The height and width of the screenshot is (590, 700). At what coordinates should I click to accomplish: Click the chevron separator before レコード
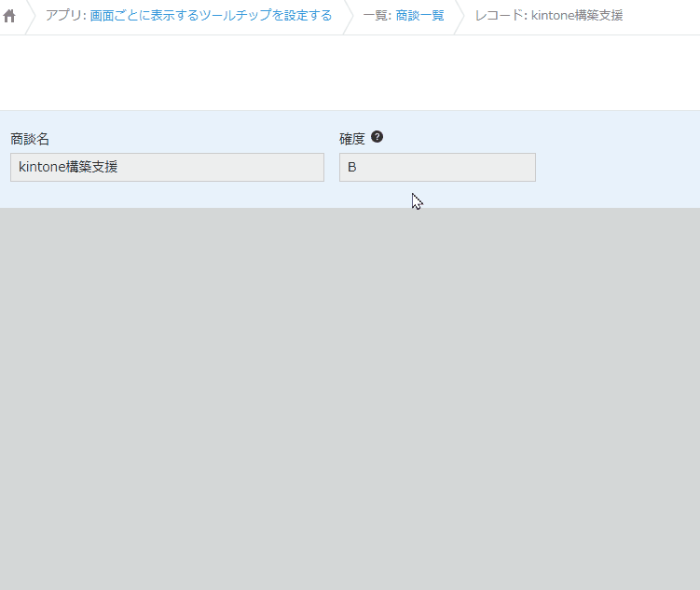click(460, 16)
